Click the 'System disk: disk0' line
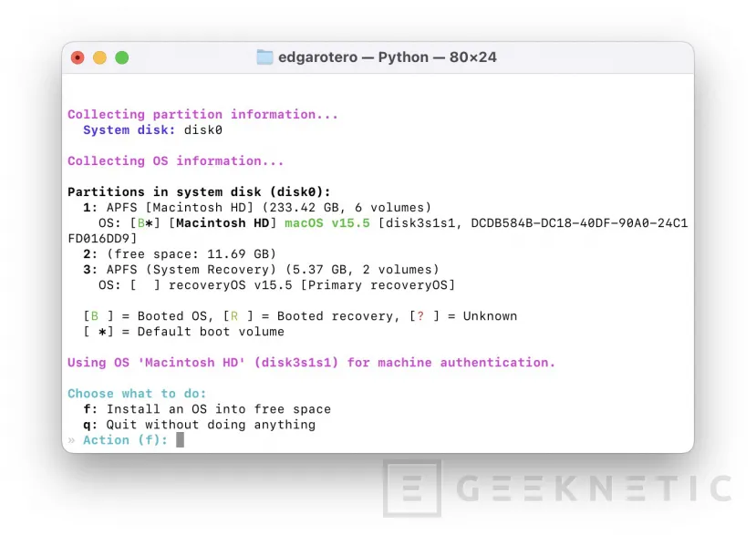 [x=152, y=130]
